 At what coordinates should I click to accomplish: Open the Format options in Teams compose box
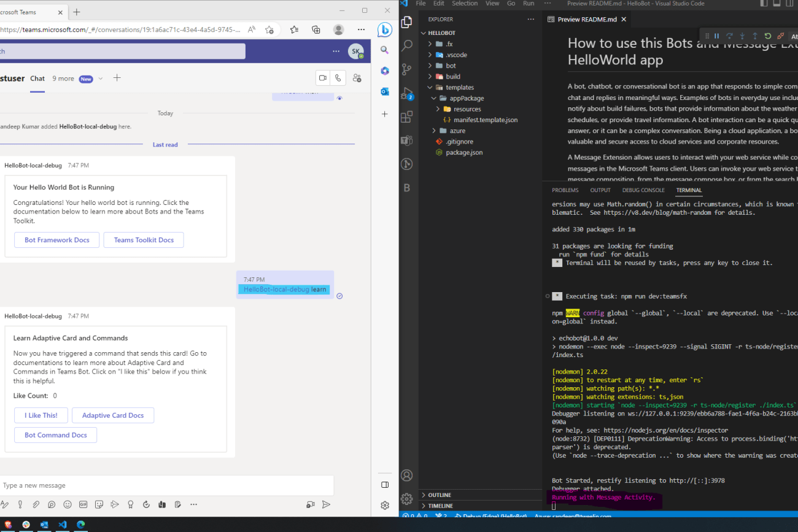(x=4, y=504)
